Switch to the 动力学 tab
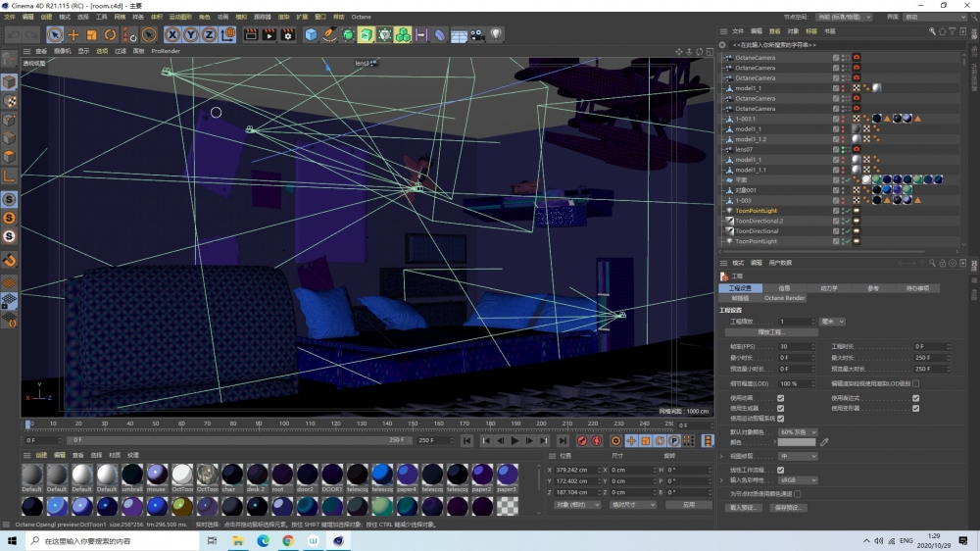 828,288
